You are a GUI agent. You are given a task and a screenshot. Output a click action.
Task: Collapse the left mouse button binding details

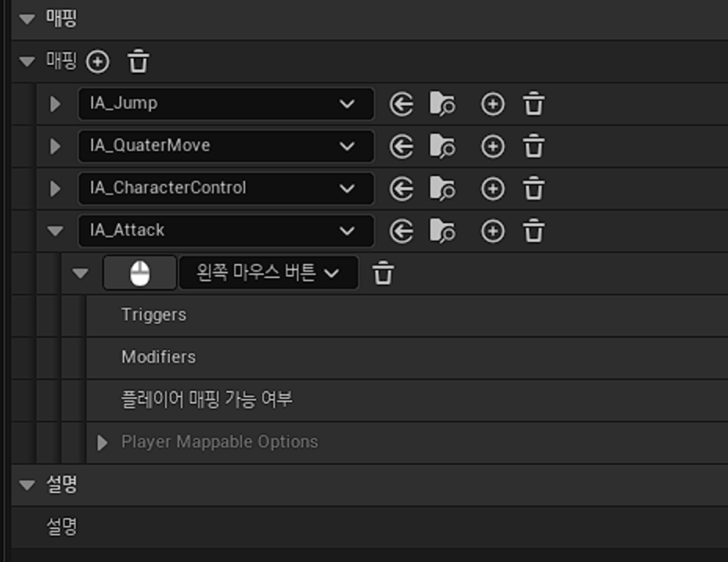pyautogui.click(x=81, y=273)
